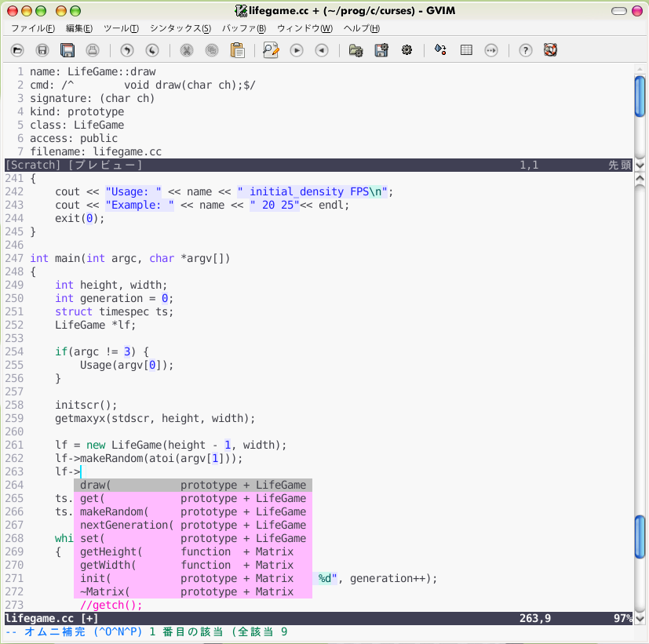
Task: Click the 'exit(0);' line
Action: [x=80, y=218]
